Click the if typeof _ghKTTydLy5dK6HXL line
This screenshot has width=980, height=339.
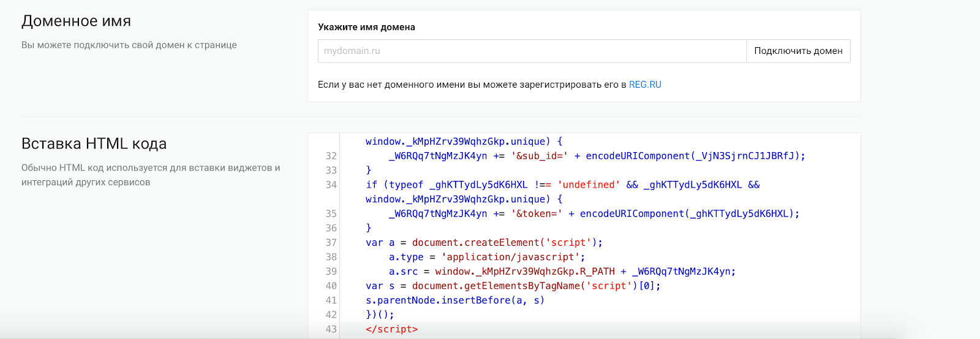click(x=562, y=192)
